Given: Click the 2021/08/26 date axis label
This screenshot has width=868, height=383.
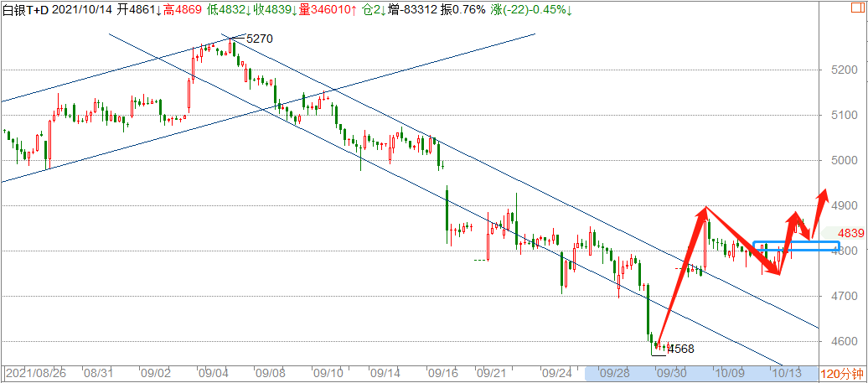Looking at the screenshot, I should [35, 372].
